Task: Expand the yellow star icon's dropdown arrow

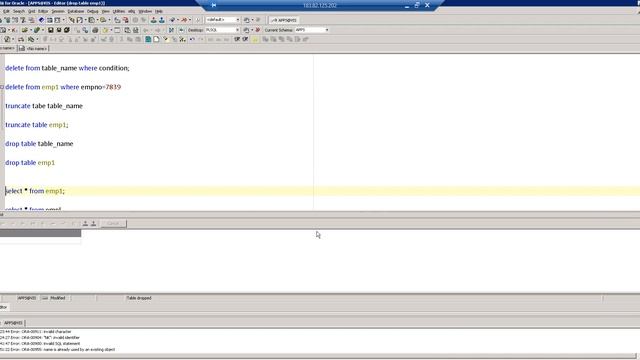Action: coord(111,30)
